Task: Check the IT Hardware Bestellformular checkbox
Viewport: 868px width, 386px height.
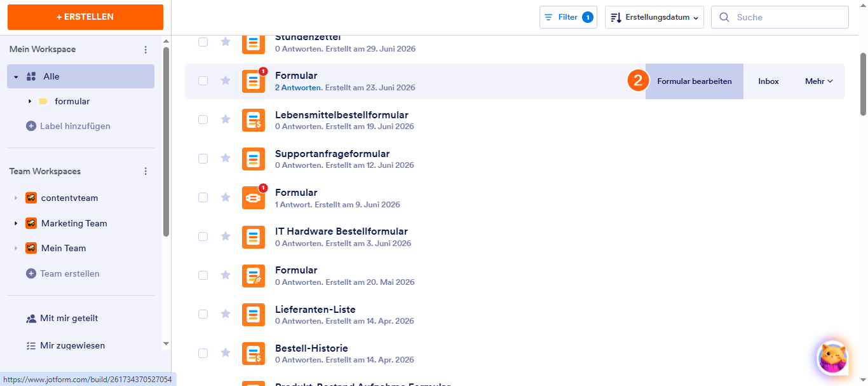Action: pos(203,236)
